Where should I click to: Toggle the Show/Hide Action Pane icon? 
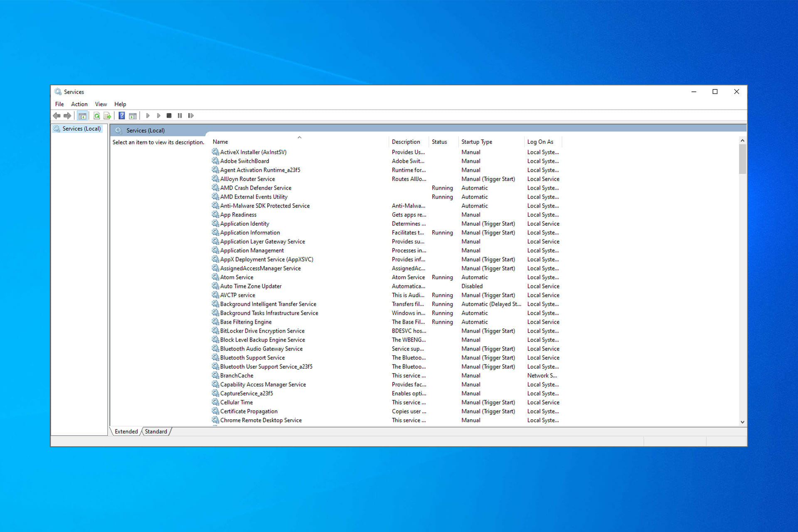click(133, 116)
